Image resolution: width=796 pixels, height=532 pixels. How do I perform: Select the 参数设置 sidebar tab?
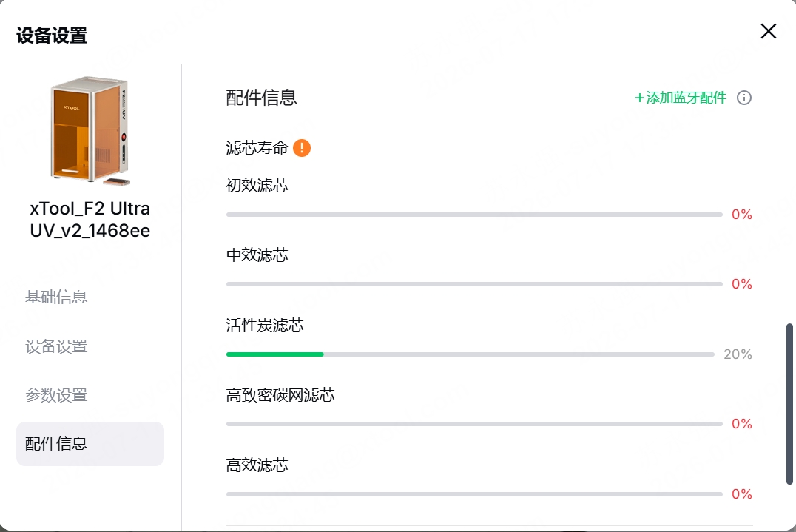coord(56,395)
